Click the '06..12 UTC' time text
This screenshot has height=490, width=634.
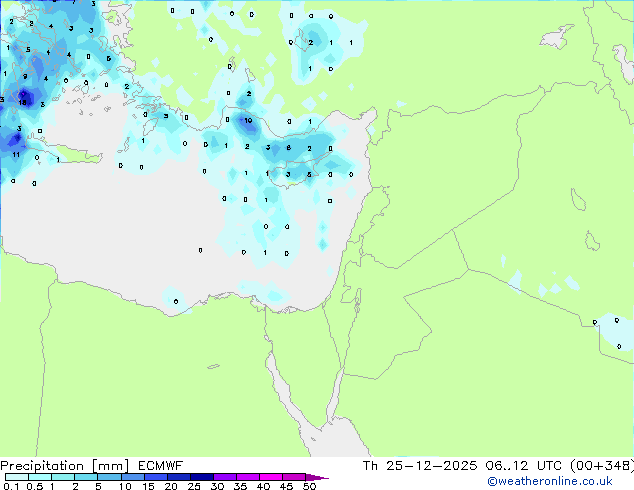(x=524, y=466)
